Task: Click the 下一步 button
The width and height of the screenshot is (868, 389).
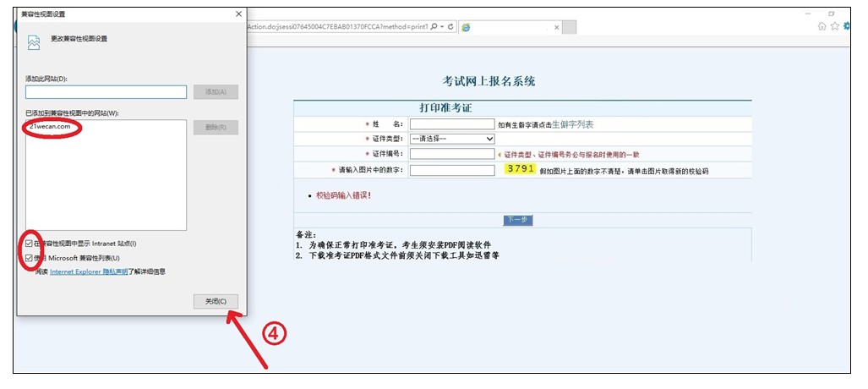Action: tap(517, 220)
